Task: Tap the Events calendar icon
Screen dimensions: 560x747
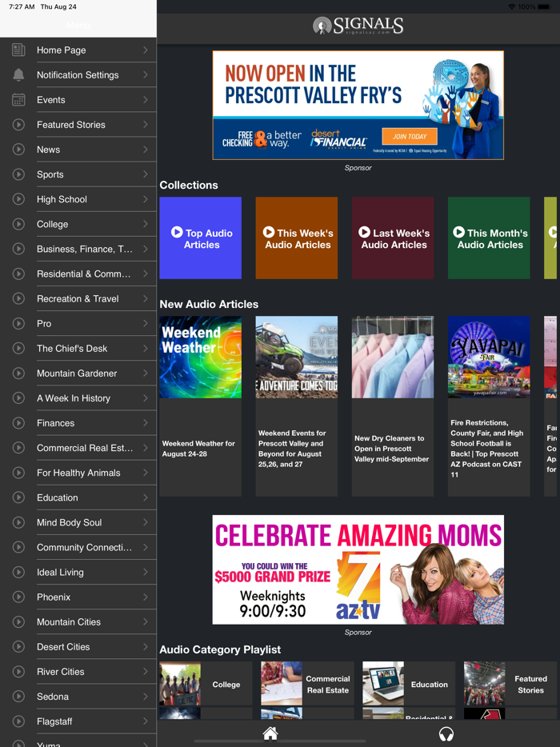Action: coord(18,99)
